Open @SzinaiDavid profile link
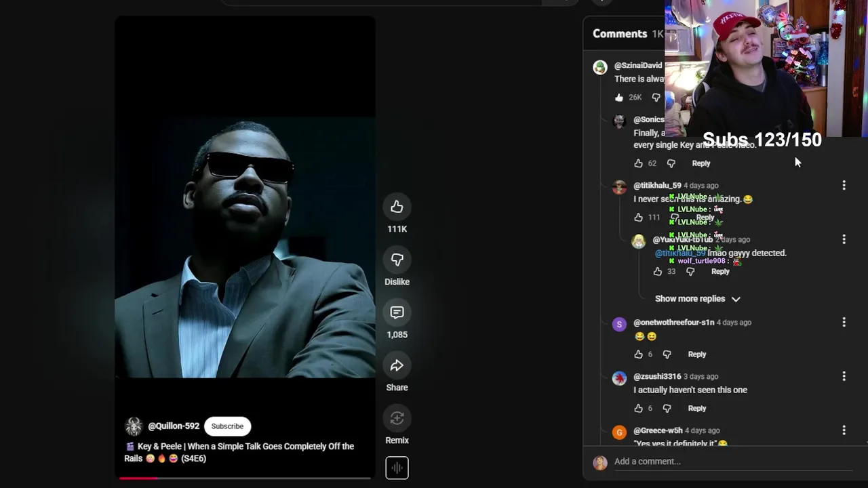 (x=638, y=66)
